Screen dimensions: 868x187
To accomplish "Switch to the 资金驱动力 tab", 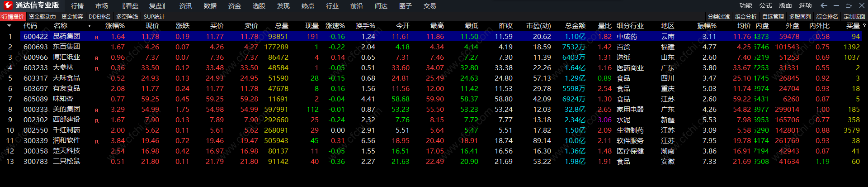I will pyautogui.click(x=42, y=17).
